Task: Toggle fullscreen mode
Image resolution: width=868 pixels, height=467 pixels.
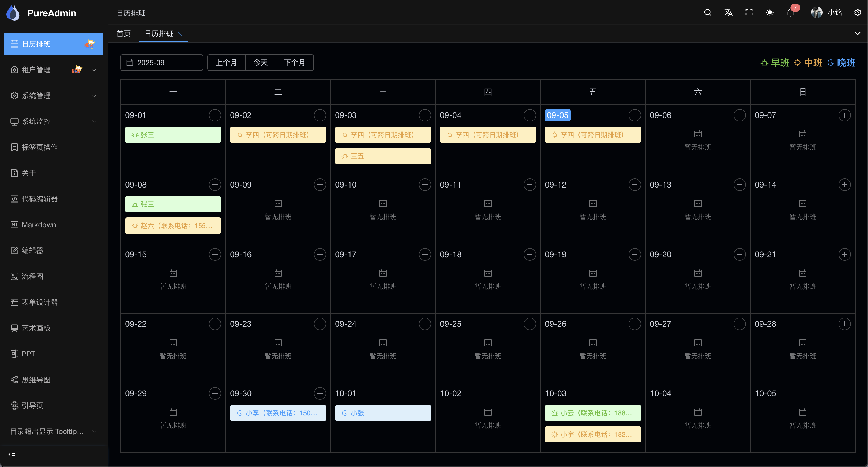Action: pyautogui.click(x=749, y=12)
